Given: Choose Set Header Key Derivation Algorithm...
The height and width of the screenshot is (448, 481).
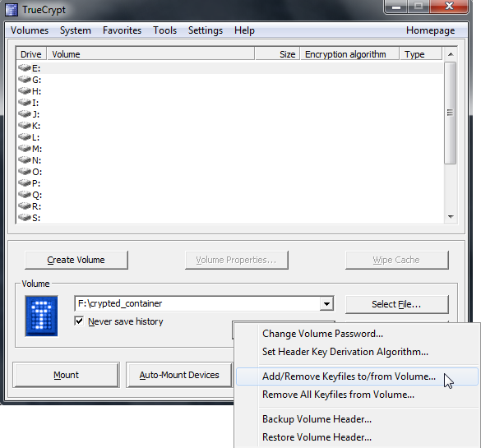Looking at the screenshot, I should (357, 352).
